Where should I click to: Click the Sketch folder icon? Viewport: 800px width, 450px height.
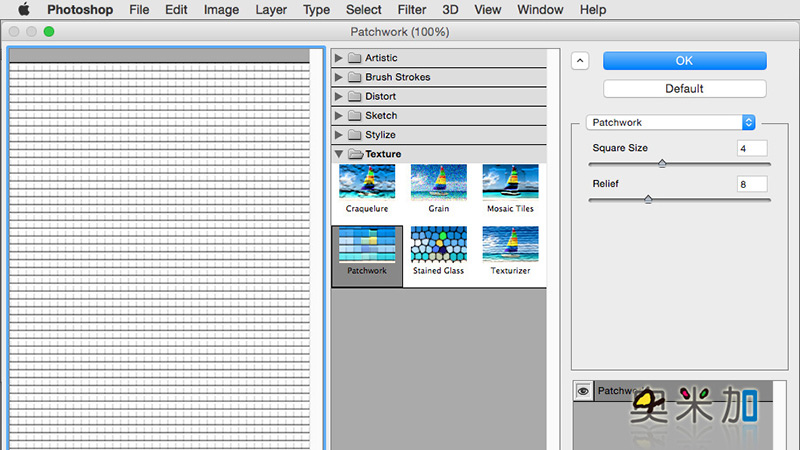pos(355,116)
